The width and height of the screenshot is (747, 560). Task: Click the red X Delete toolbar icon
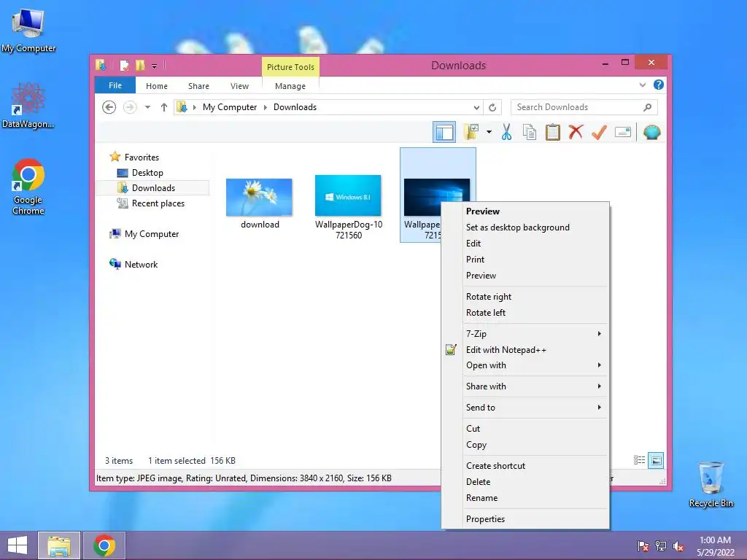coord(576,132)
